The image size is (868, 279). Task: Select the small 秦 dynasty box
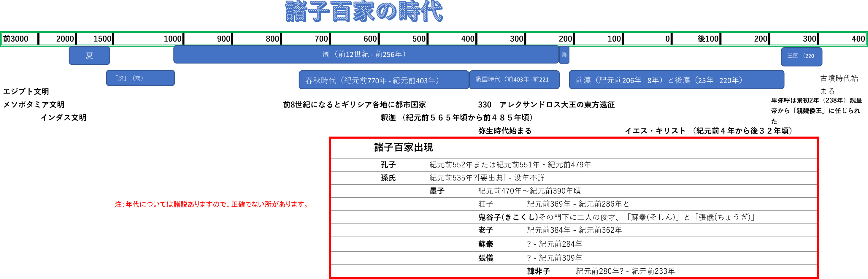coord(564,55)
